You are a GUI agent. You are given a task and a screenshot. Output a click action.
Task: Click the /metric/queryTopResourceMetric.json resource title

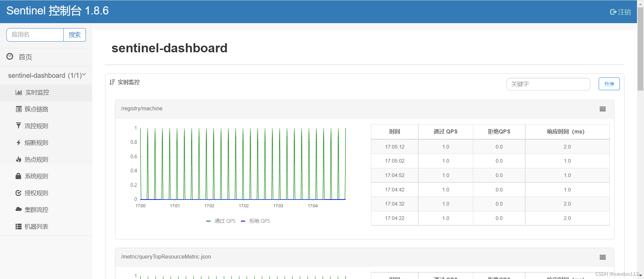(x=166, y=257)
